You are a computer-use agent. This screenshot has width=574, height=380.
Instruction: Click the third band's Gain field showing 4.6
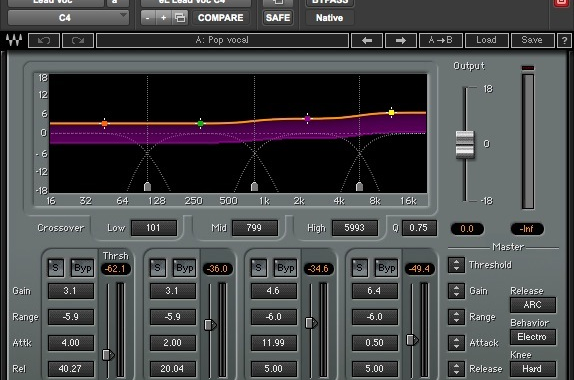pos(273,291)
